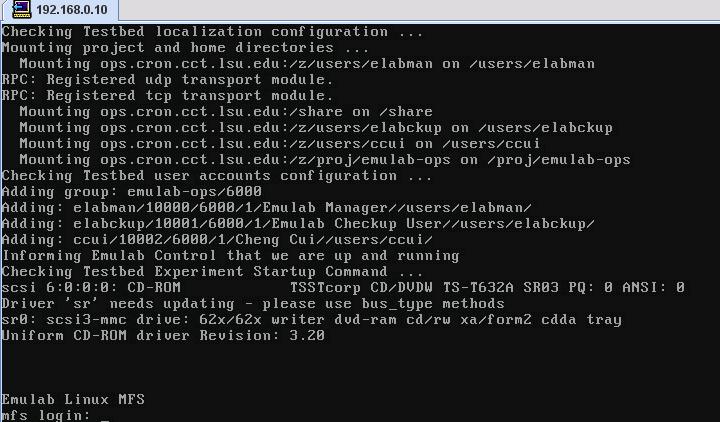The image size is (720, 422).
Task: Click the empty tab bar area beside the session tab
Action: [419, 10]
